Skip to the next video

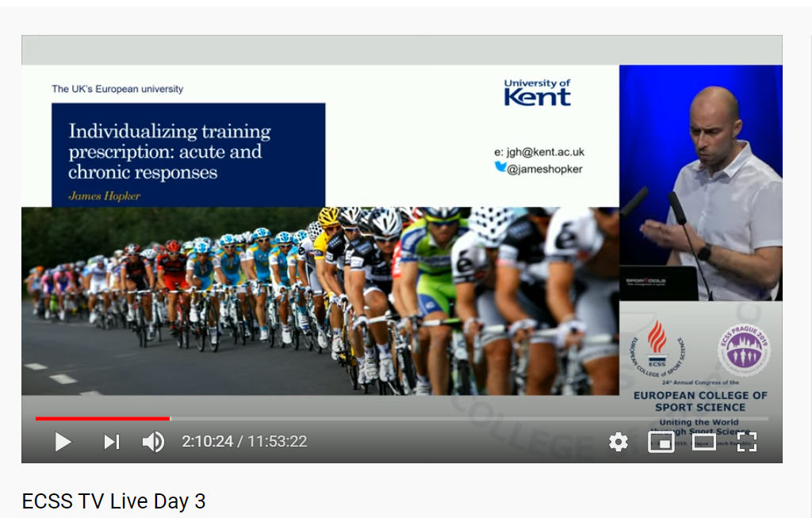click(112, 442)
